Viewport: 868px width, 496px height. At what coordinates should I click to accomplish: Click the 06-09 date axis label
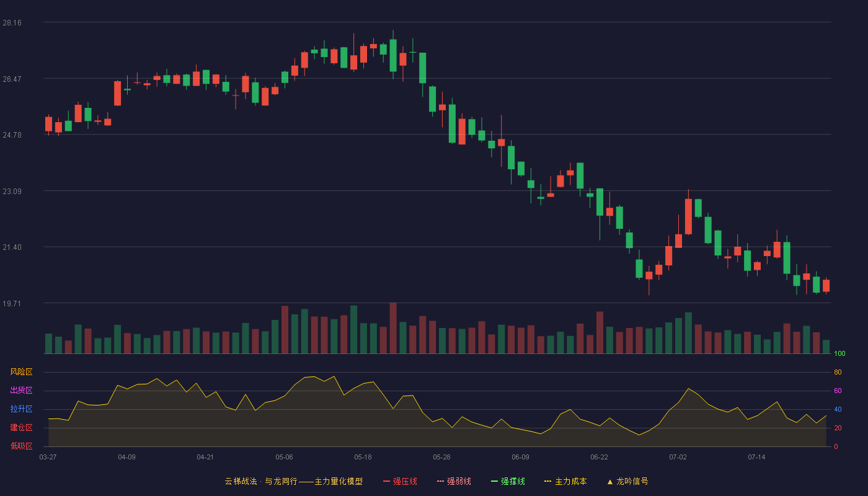tap(520, 457)
